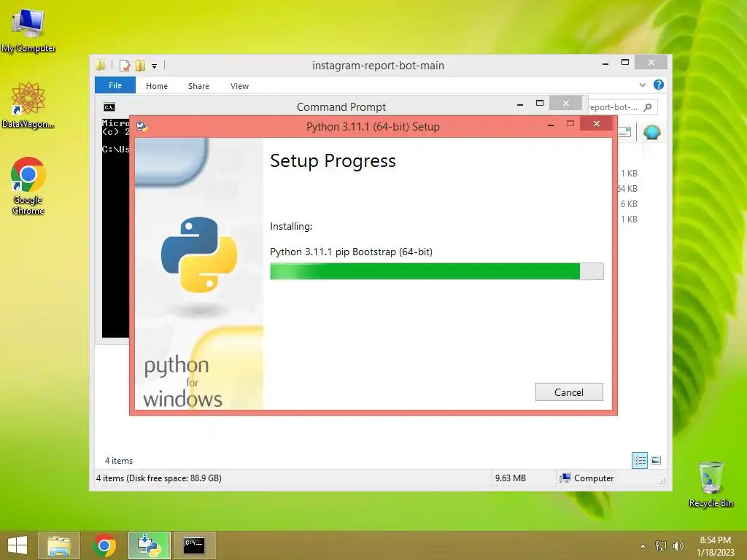Minimize the Python 3.11.1 Setup window
Viewport: 747px width, 560px height.
tap(550, 125)
